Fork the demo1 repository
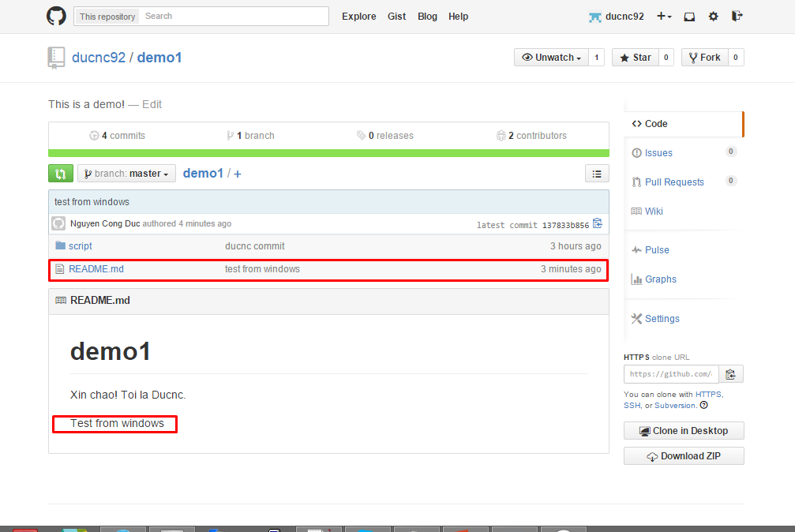Image resolution: width=795 pixels, height=532 pixels. click(x=705, y=58)
